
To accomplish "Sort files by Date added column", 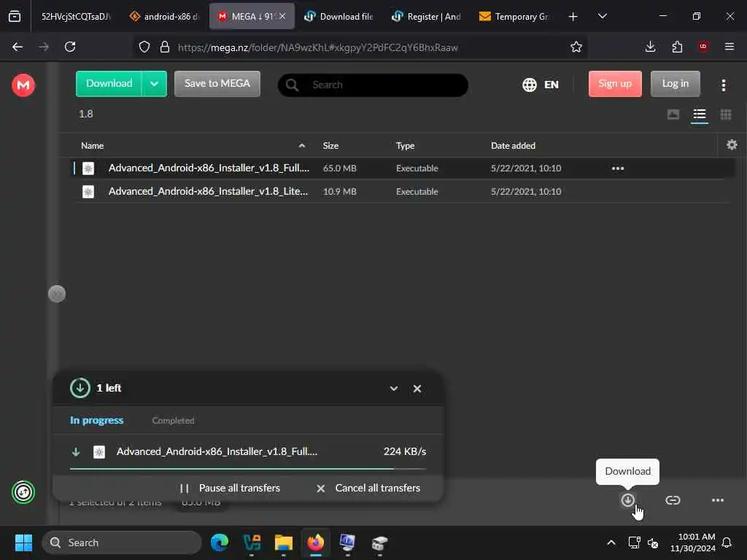I will [x=513, y=146].
